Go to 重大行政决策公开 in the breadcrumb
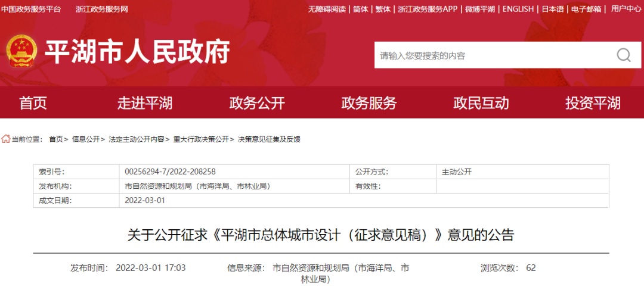Screen dimensions: 644x290 click(x=201, y=139)
